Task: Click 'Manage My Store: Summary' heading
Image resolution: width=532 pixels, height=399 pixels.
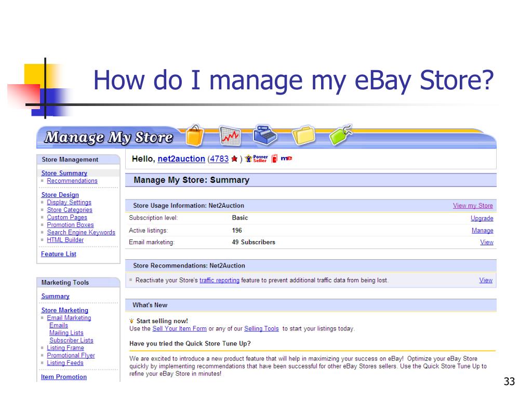Action: click(191, 180)
